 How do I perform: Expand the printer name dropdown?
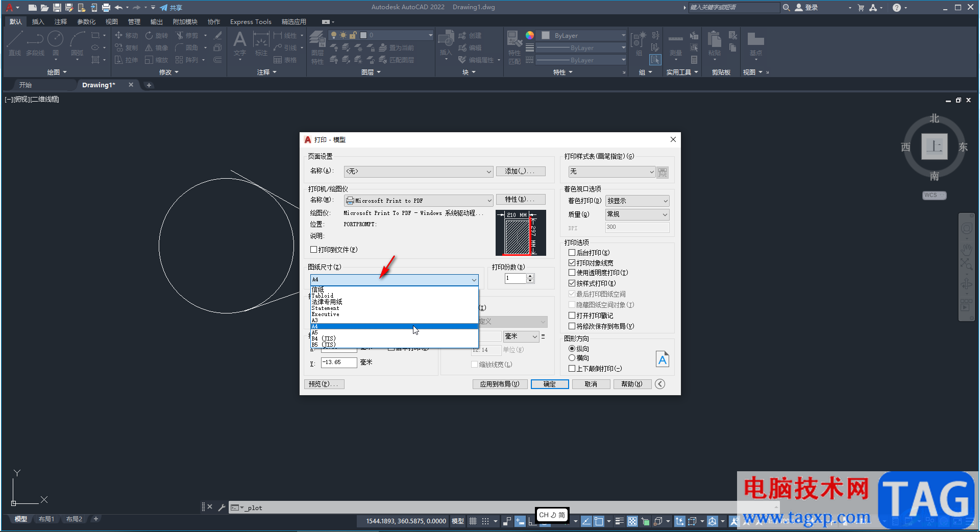tap(489, 201)
